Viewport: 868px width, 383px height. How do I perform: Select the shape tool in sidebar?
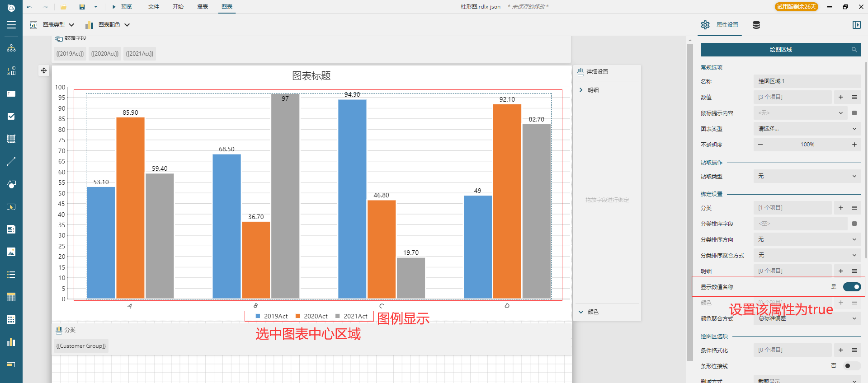(x=11, y=184)
